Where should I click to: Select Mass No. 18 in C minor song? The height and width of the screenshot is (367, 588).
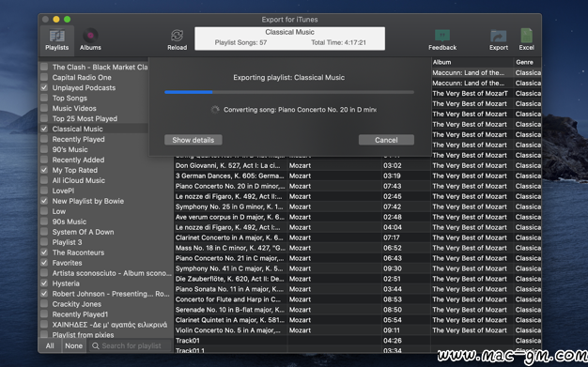click(x=230, y=248)
